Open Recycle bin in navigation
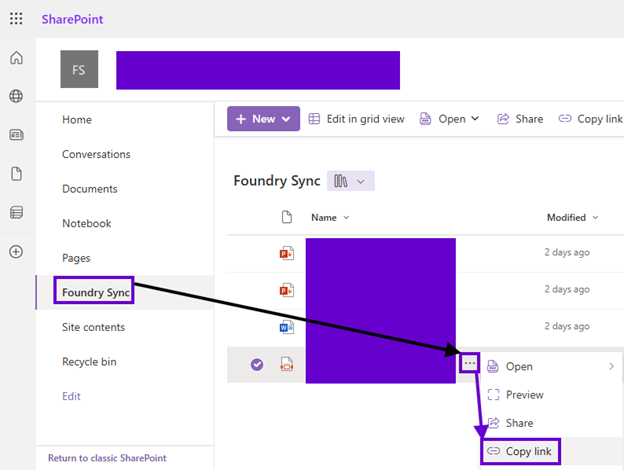The image size is (624, 470). coord(89,362)
